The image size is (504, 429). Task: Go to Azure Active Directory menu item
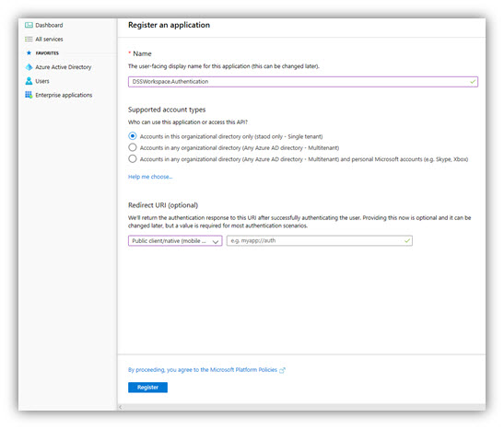(64, 67)
